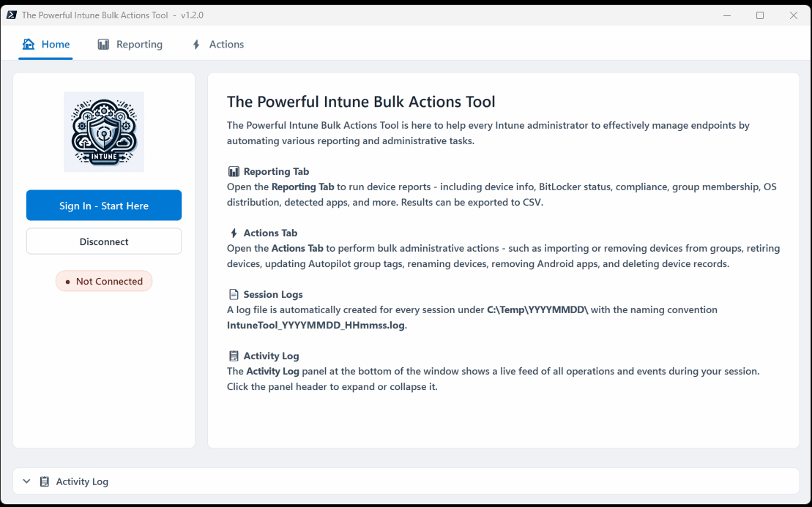Click Sign In - Start Here button

tap(104, 206)
